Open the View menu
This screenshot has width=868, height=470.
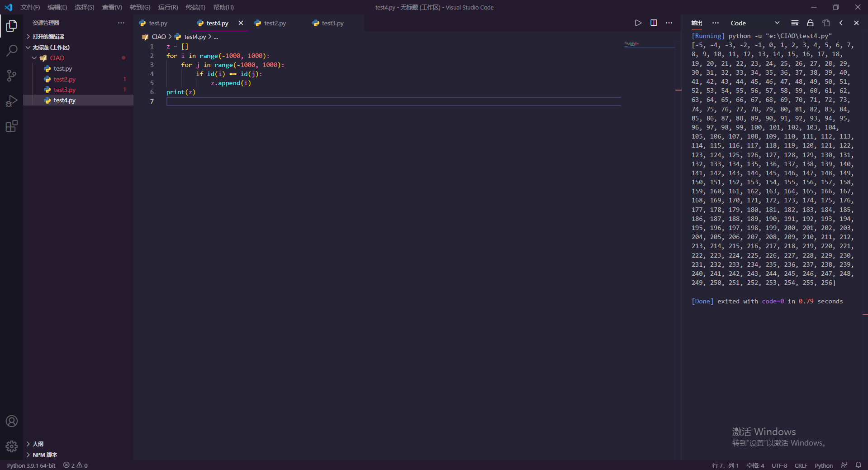pyautogui.click(x=112, y=7)
